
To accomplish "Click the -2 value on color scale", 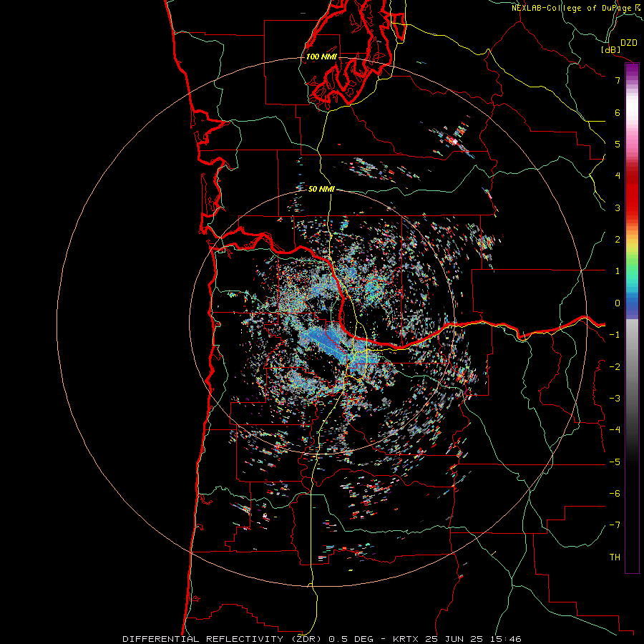I will [615, 367].
